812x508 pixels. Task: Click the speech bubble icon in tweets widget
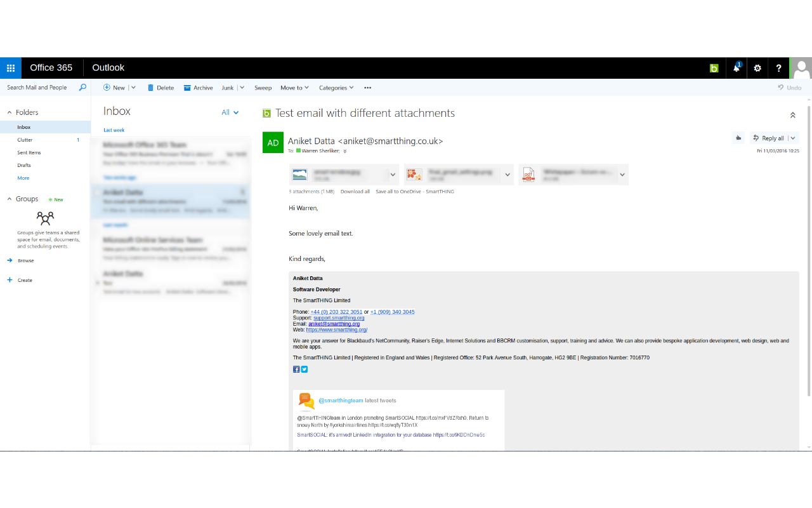point(306,401)
